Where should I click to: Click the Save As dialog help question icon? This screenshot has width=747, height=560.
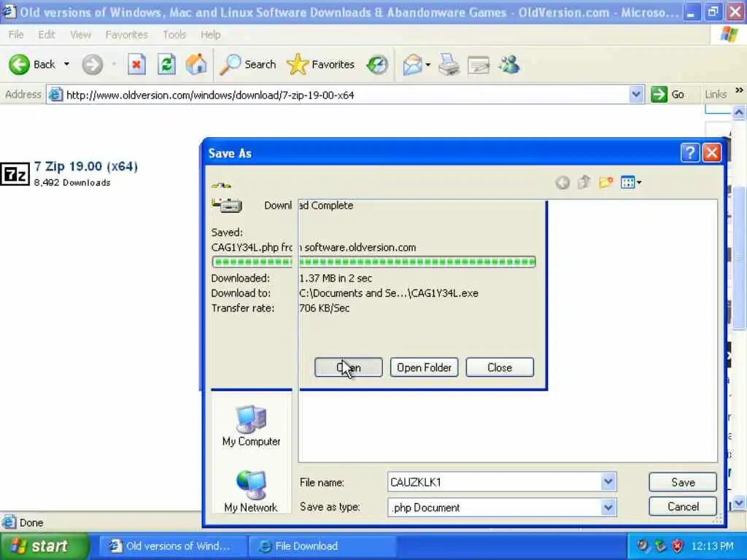tap(690, 153)
